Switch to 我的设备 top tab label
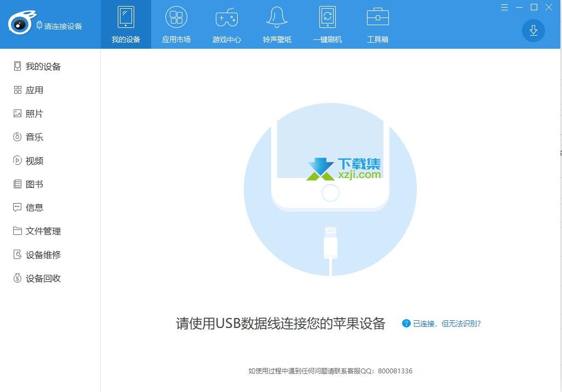The width and height of the screenshot is (562, 392). point(126,39)
